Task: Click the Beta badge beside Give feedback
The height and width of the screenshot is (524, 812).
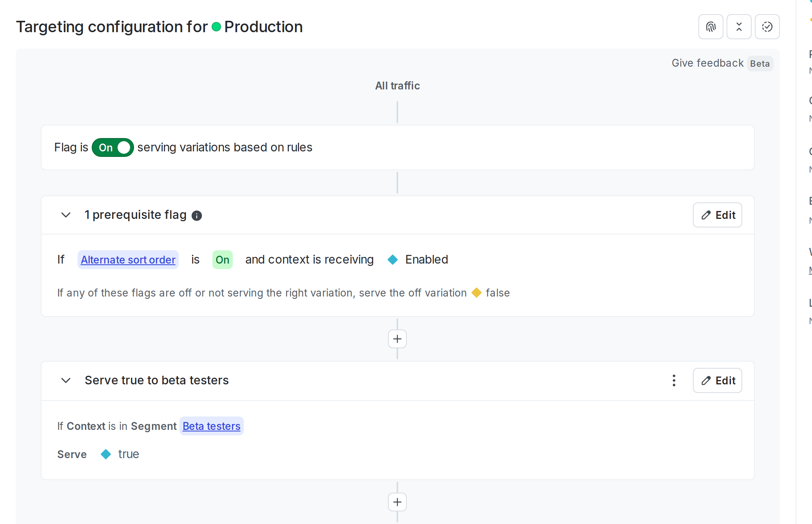Action: tap(760, 63)
